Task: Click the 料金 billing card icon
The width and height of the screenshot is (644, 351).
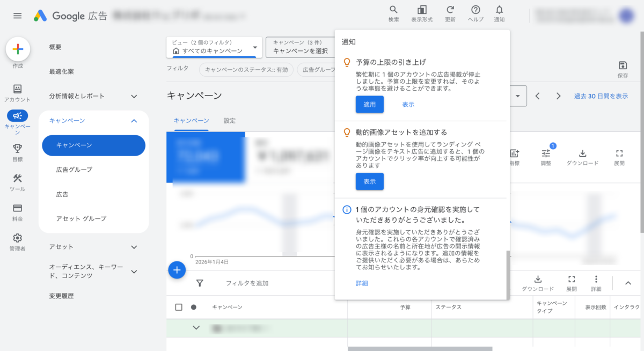Action: [x=17, y=208]
